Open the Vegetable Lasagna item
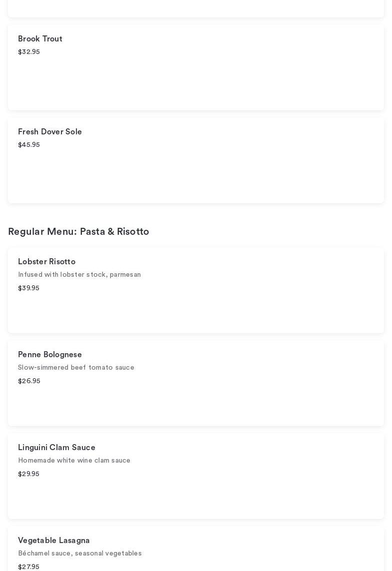The height and width of the screenshot is (571, 392). (54, 541)
